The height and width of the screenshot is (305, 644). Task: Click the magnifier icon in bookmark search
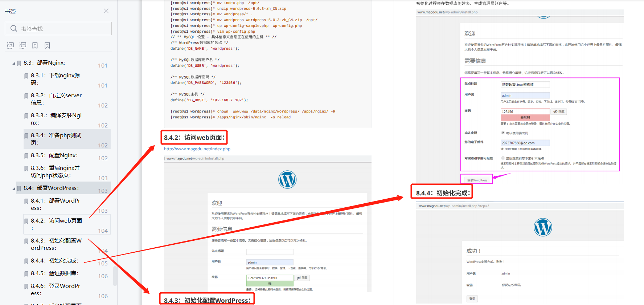(x=14, y=28)
